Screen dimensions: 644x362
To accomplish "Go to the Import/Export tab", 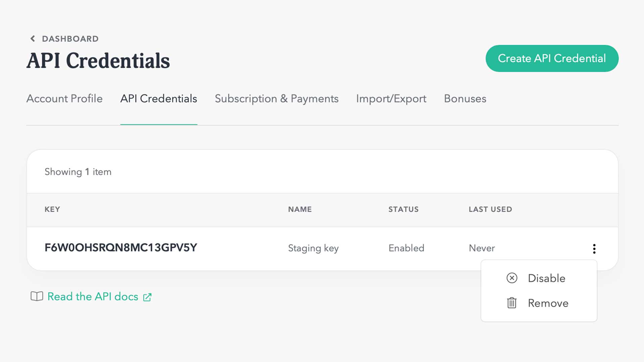I will click(x=391, y=99).
